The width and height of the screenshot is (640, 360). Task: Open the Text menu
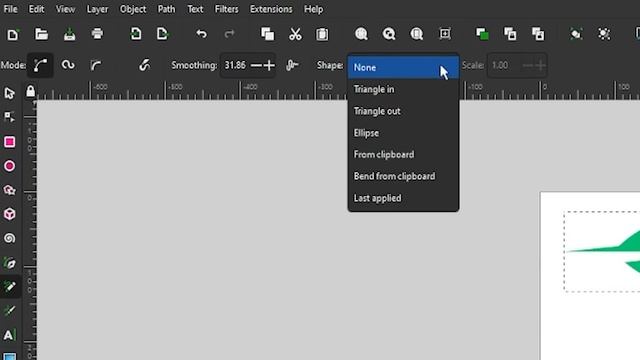click(195, 9)
